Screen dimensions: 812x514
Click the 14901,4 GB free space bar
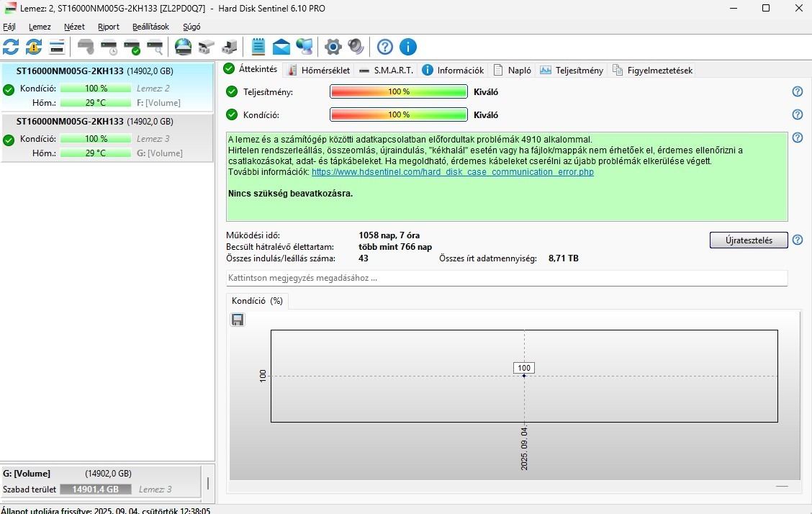click(x=95, y=489)
